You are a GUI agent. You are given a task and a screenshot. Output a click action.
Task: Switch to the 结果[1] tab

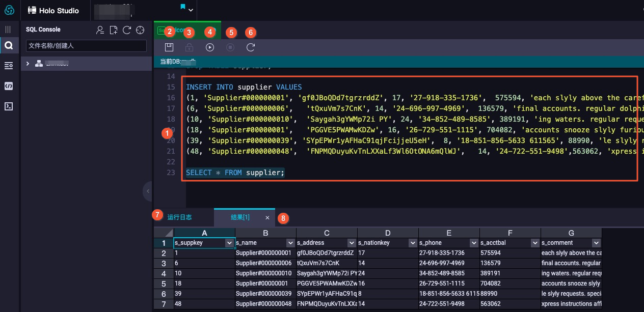coord(240,217)
